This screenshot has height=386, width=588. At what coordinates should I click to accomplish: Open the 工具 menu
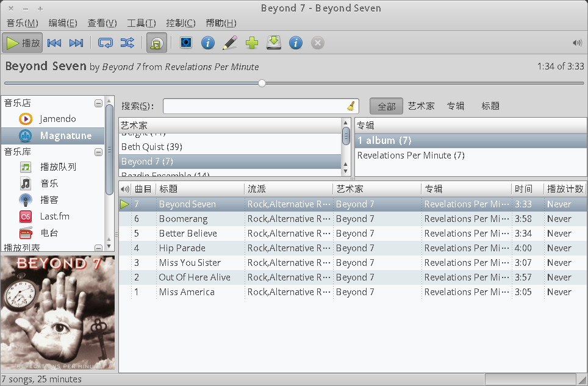tap(141, 23)
